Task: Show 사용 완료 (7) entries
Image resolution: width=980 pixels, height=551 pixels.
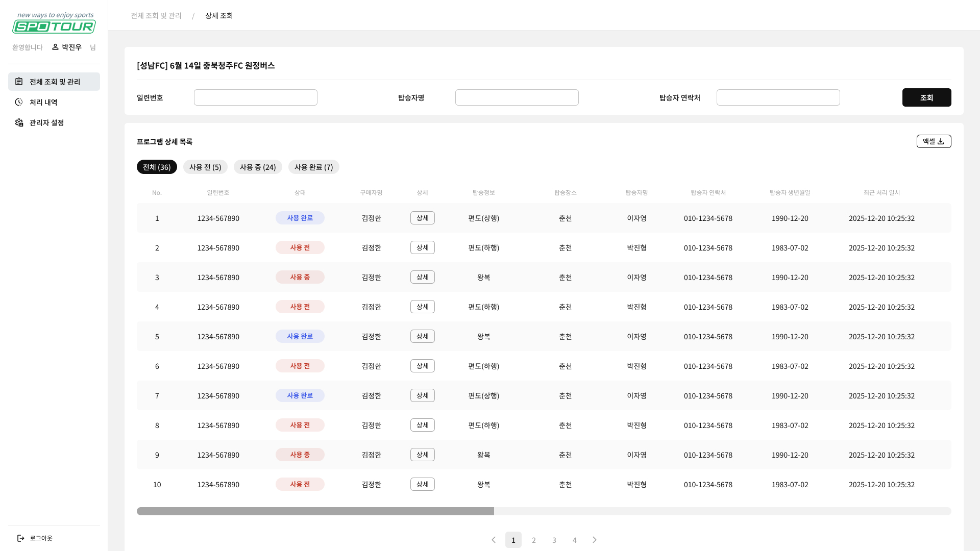Action: (x=313, y=167)
